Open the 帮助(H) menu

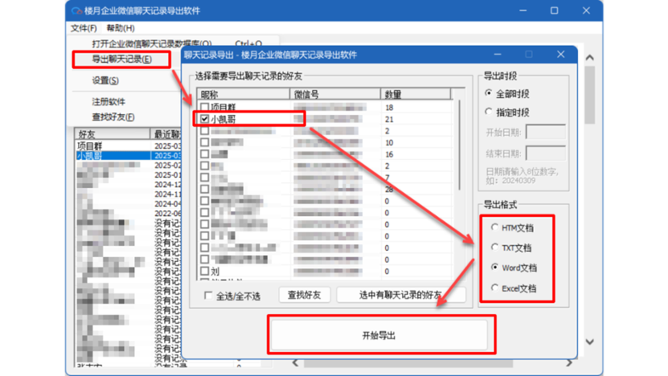(x=121, y=28)
